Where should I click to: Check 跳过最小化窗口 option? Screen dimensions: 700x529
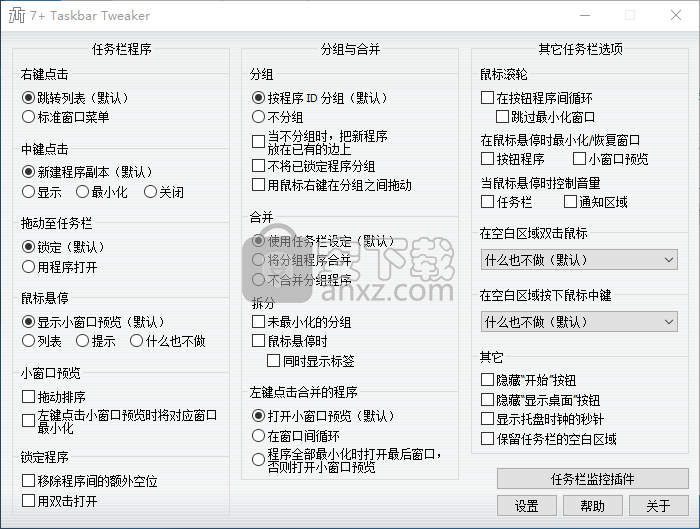point(546,117)
